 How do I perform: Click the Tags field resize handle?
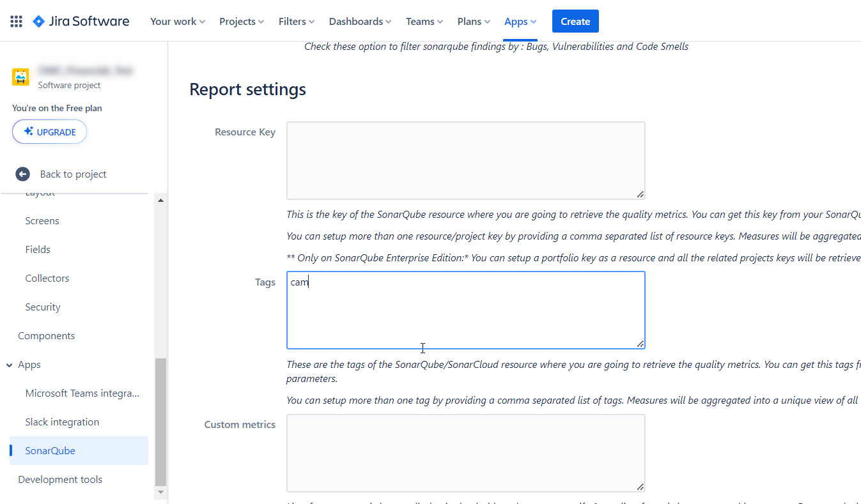[x=640, y=344]
